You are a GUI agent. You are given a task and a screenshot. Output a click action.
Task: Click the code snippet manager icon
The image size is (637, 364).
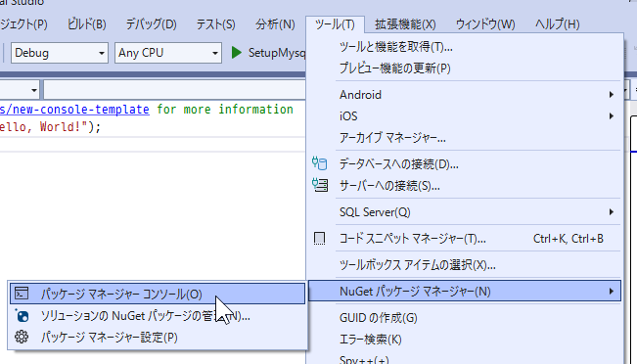[x=319, y=239]
